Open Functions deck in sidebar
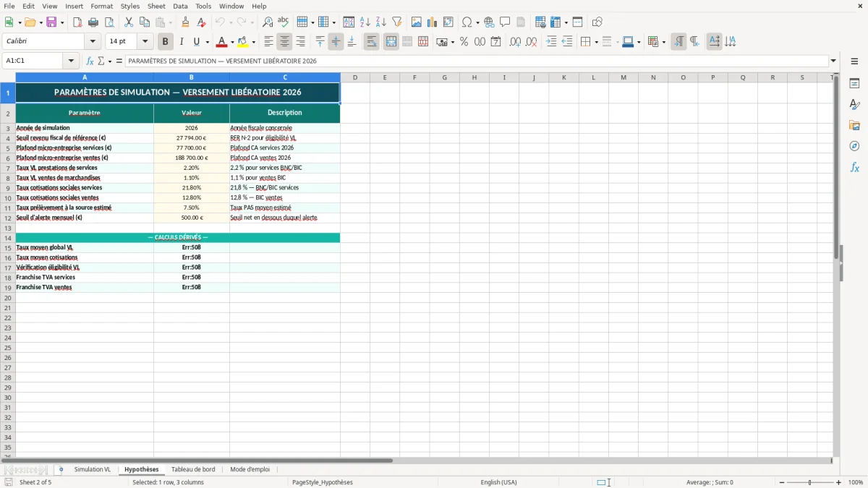This screenshot has width=868, height=488. pos(854,167)
